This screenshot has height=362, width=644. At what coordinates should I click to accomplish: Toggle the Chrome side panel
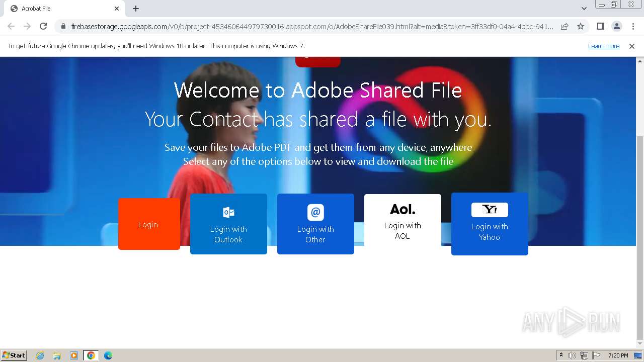click(600, 26)
